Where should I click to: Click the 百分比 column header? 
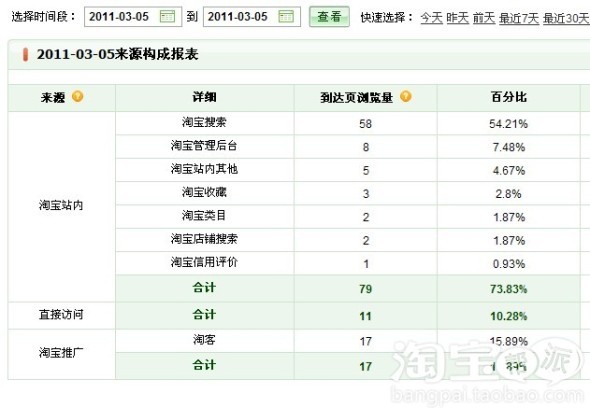tap(509, 97)
